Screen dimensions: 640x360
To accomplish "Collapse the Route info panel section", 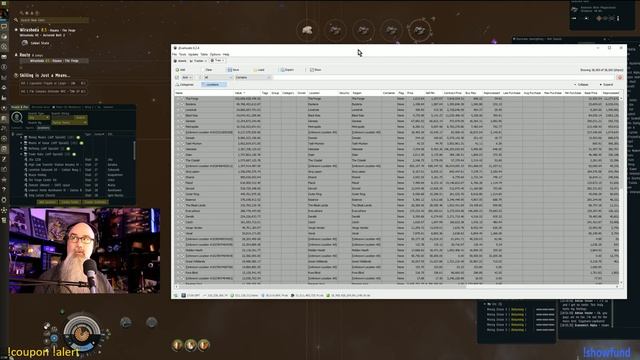I will pyautogui.click(x=16, y=55).
